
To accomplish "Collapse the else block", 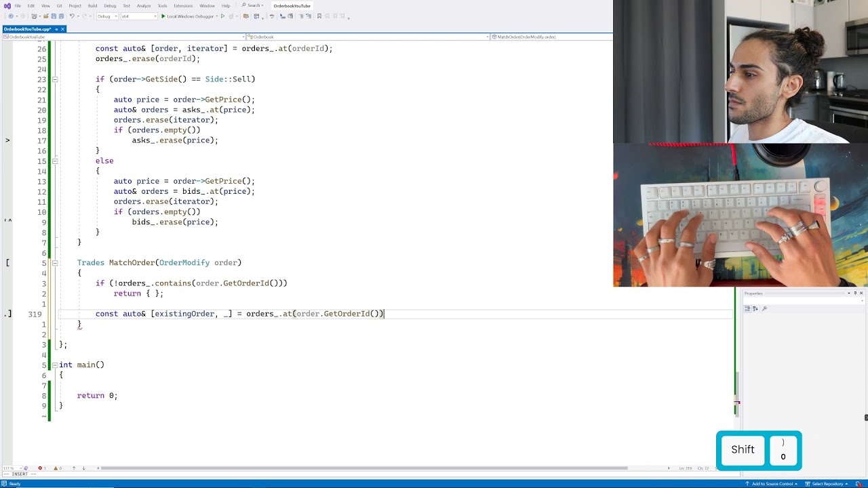I will tap(55, 161).
